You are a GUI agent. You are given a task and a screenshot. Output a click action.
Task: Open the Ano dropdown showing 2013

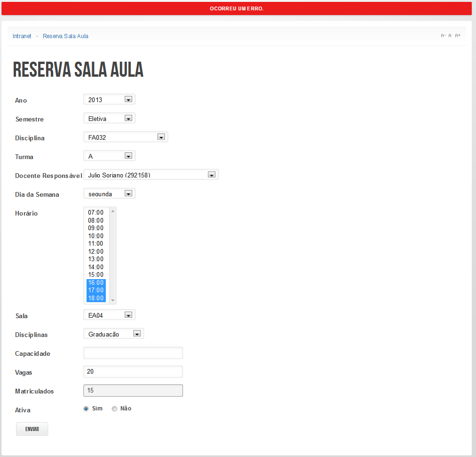[109, 99]
